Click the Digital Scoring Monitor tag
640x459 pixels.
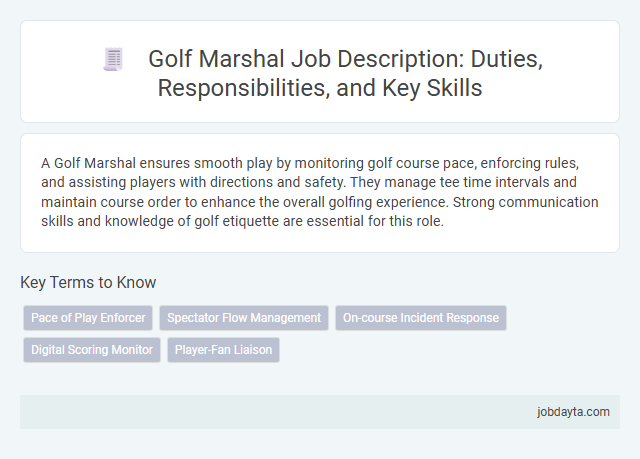click(92, 350)
